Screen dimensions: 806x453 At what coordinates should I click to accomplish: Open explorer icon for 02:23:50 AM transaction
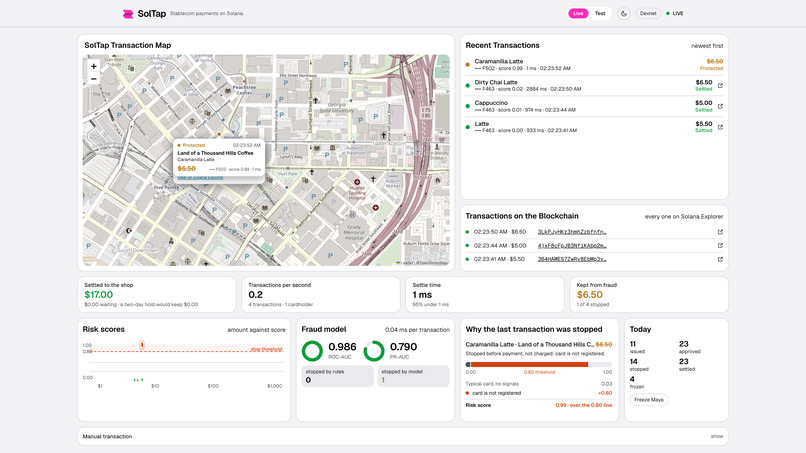720,232
